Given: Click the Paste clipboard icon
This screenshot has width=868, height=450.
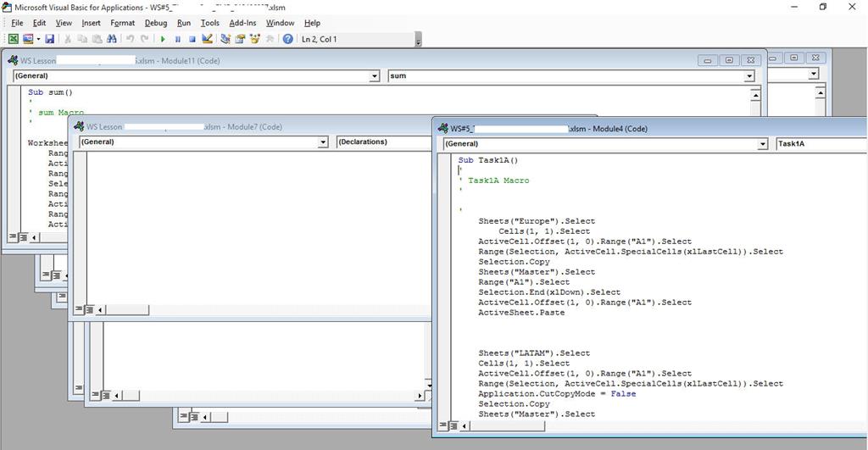Looking at the screenshot, I should (x=97, y=39).
